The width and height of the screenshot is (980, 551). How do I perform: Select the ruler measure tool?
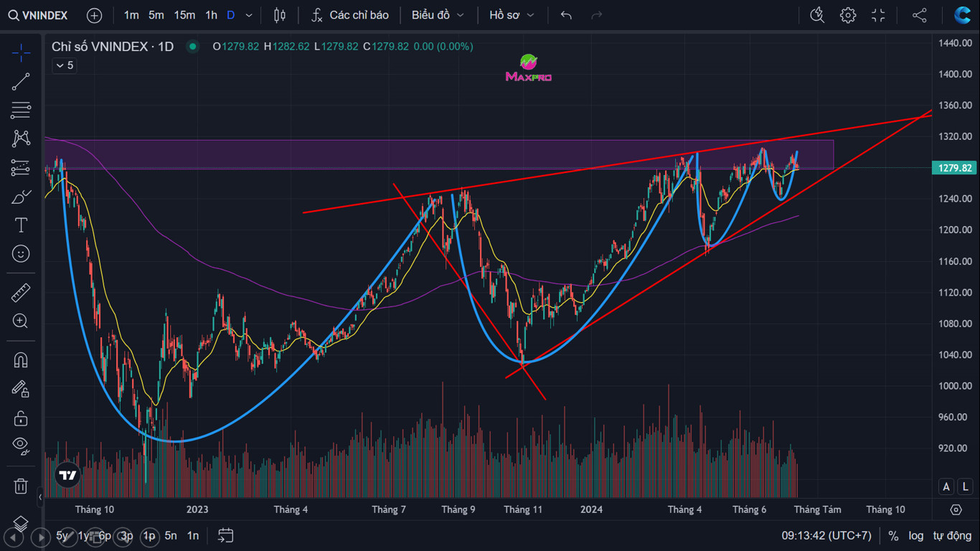21,293
